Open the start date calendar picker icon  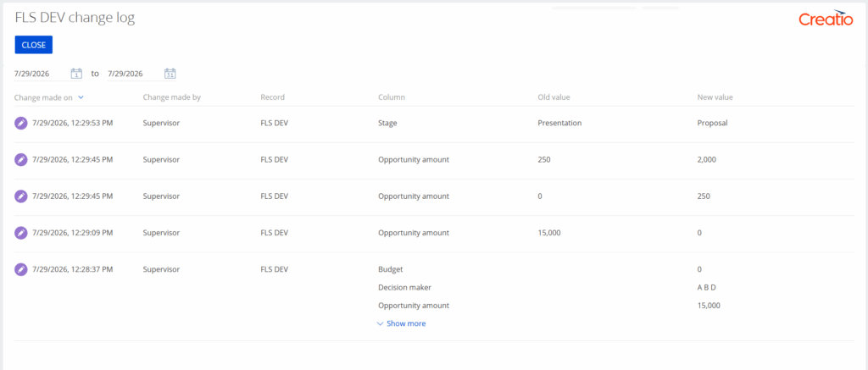76,74
